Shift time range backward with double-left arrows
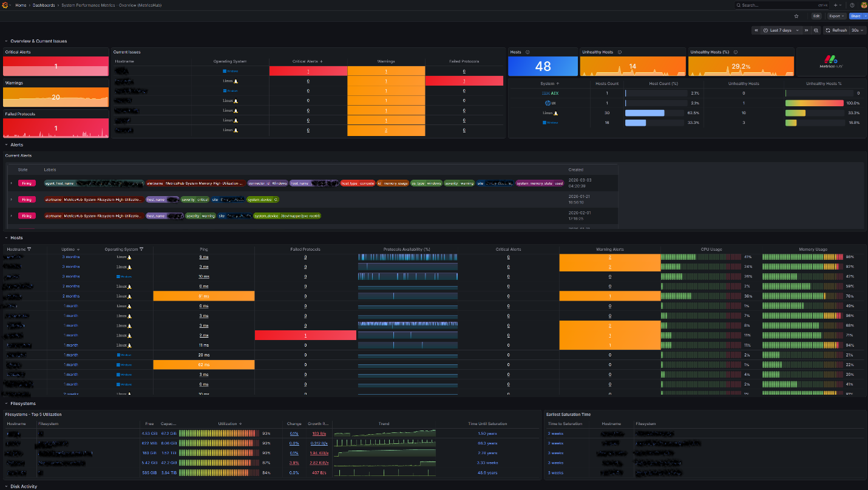 pos(756,30)
